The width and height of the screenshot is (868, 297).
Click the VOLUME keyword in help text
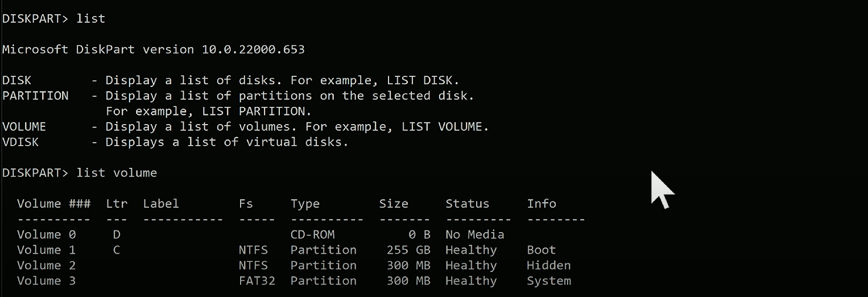pos(24,126)
